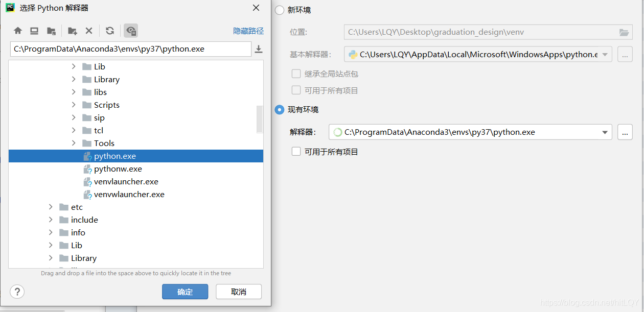Select python.exe in the tree

[136, 156]
